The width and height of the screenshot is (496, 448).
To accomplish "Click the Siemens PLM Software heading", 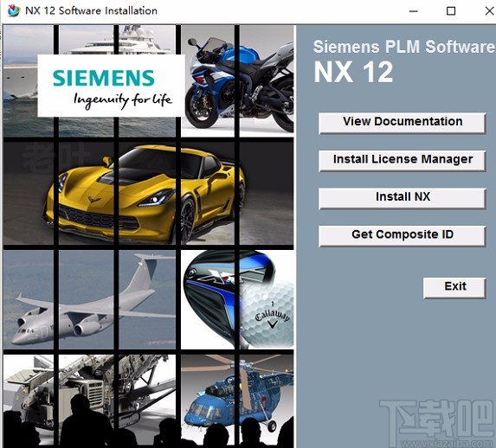I will pos(403,47).
